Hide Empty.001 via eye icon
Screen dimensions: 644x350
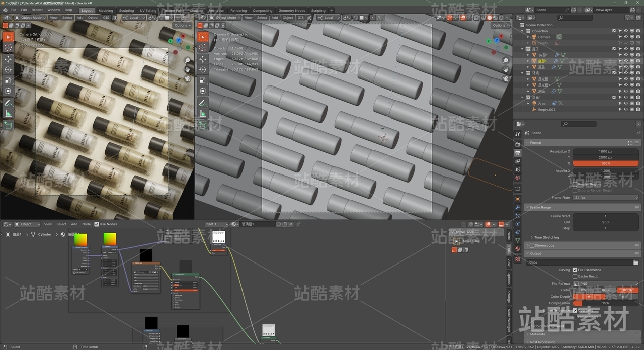tap(626, 109)
